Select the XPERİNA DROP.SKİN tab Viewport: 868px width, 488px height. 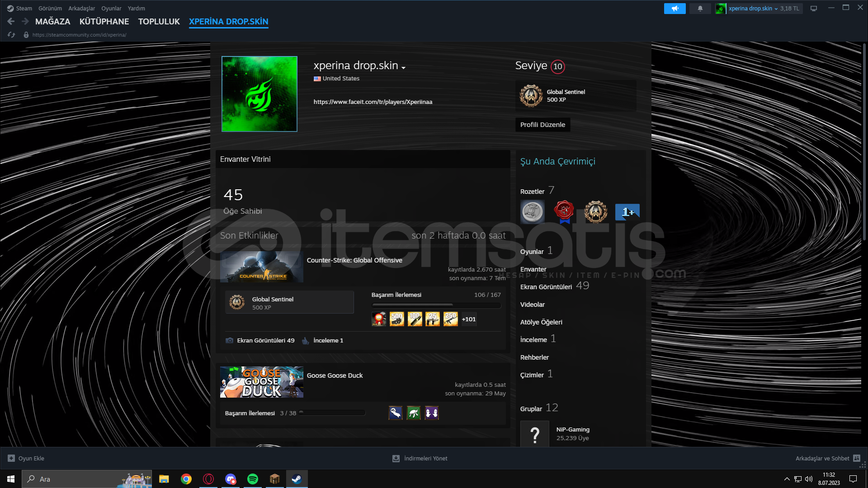[228, 21]
